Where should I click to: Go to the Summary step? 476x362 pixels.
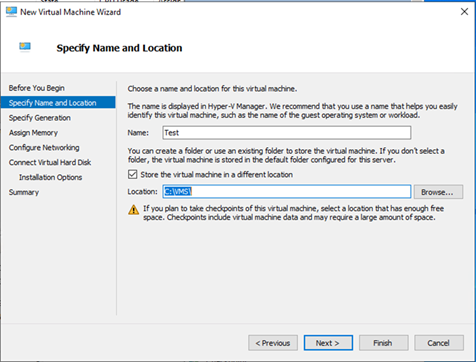[24, 192]
